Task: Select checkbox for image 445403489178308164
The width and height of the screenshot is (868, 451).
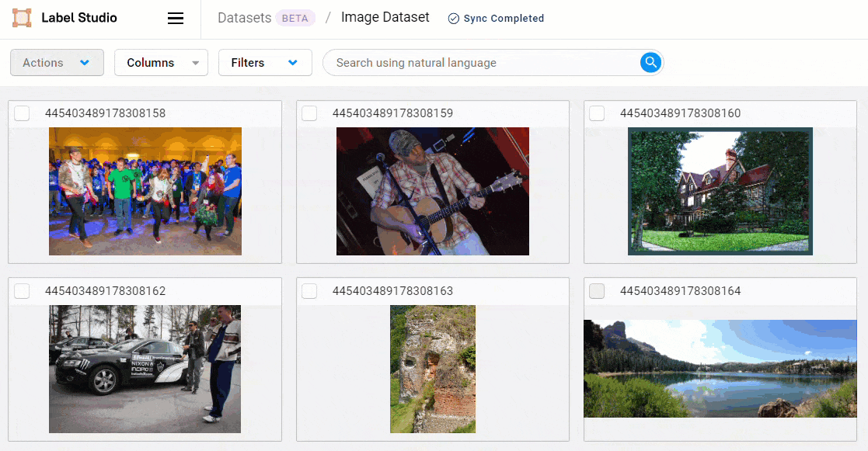Action: (596, 291)
